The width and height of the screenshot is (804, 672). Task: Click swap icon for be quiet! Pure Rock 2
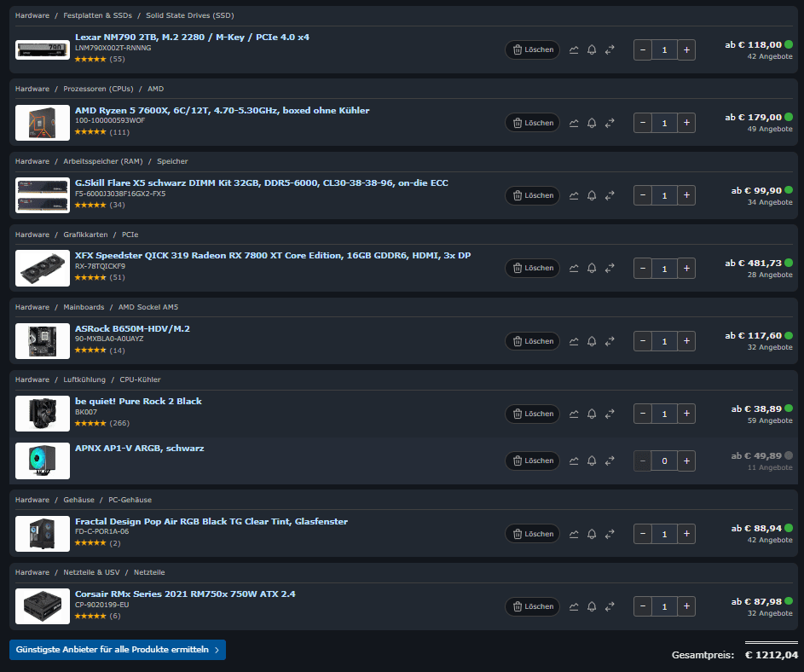[x=610, y=414]
